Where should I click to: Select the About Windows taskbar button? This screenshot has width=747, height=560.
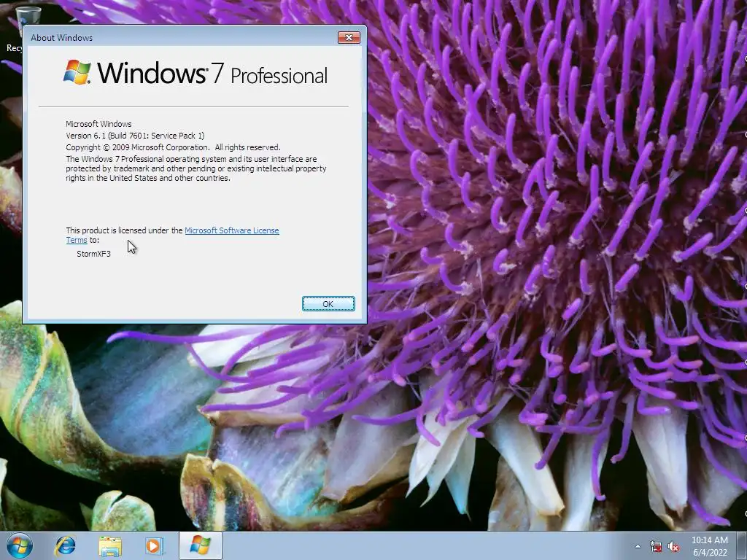pos(200,545)
